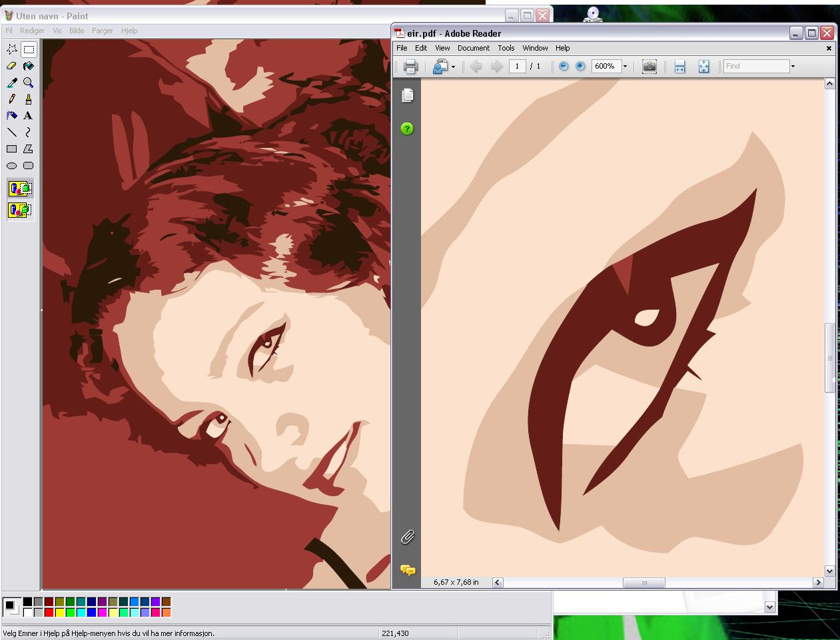Activate the Snapshot camera tool
This screenshot has width=840, height=640.
649,67
